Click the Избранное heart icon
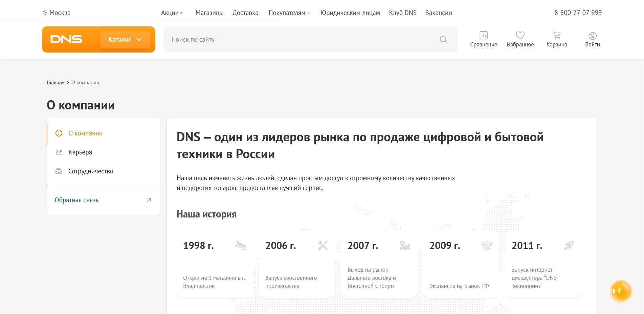Viewport: 644px width, 314px height. (520, 35)
